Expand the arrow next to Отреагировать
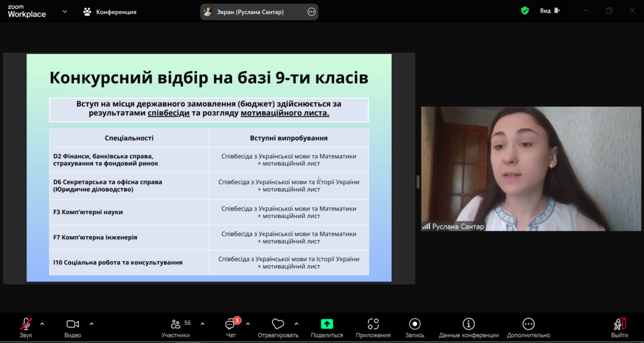This screenshot has height=343, width=644. click(297, 324)
